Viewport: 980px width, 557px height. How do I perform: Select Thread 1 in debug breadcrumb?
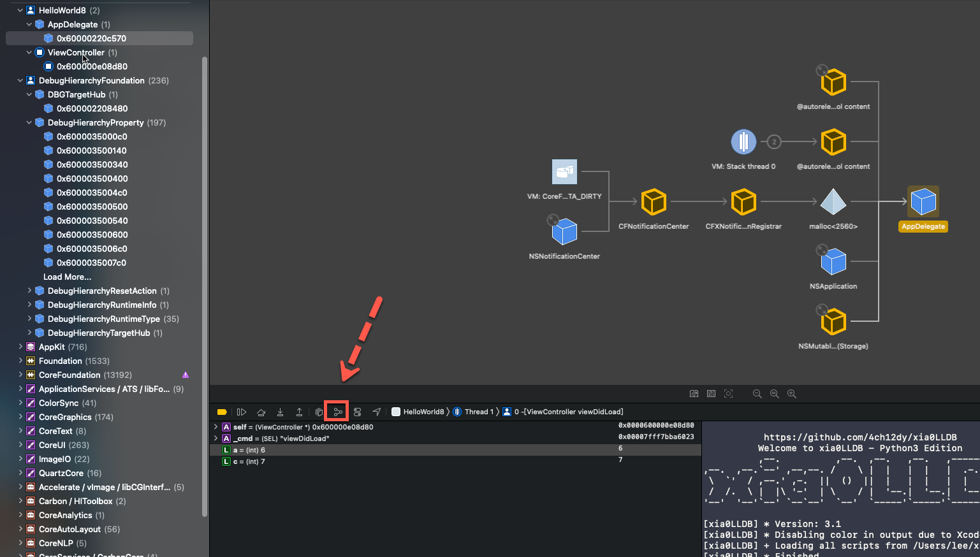474,412
